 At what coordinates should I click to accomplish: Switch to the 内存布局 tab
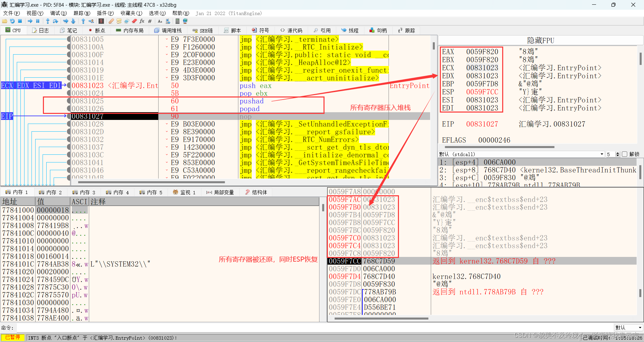pyautogui.click(x=130, y=30)
